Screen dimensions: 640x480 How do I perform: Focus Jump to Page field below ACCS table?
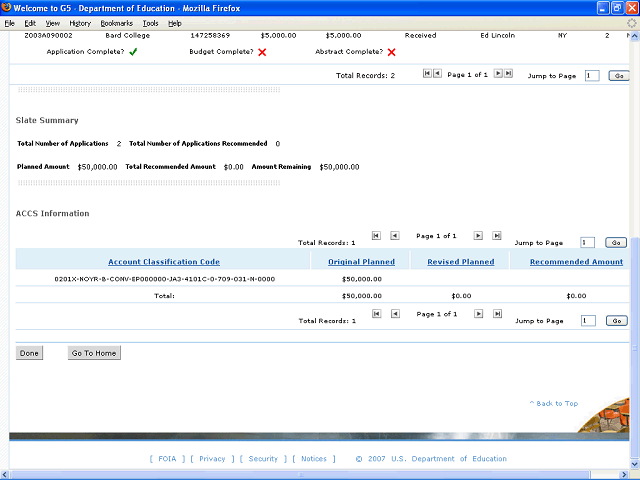coord(588,321)
